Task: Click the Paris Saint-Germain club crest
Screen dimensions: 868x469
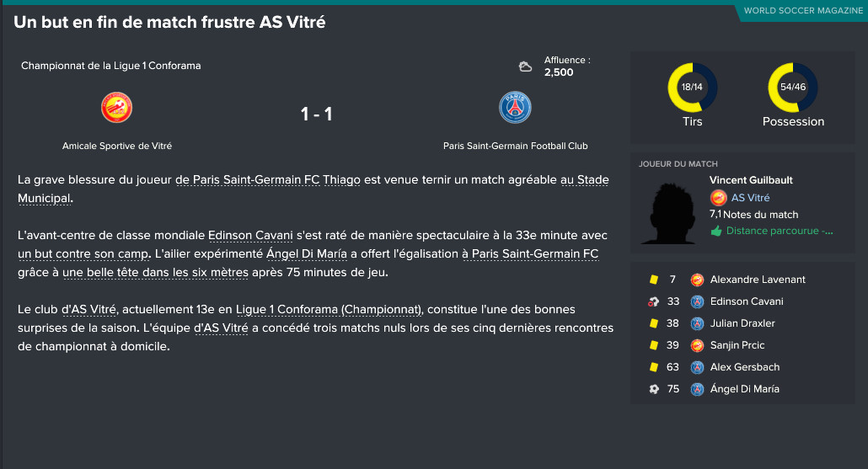Action: [515, 107]
